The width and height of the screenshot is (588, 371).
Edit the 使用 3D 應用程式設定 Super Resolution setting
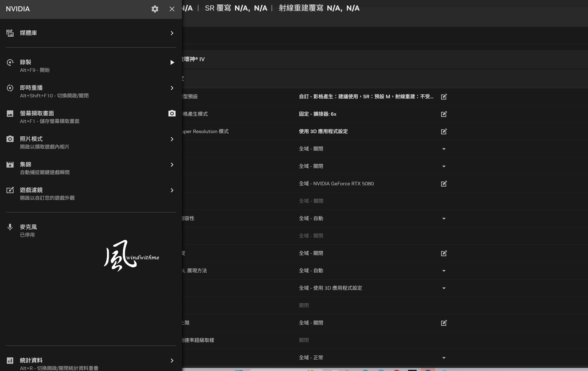444,131
